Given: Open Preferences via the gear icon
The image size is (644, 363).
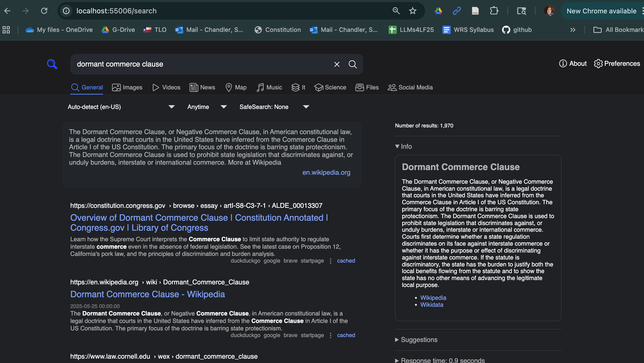Looking at the screenshot, I should (598, 63).
